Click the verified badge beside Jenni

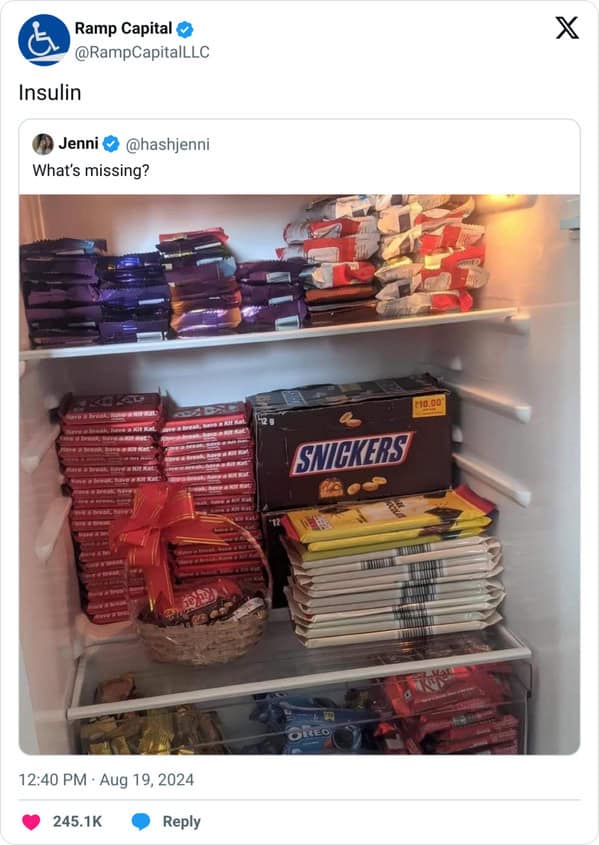(x=111, y=144)
